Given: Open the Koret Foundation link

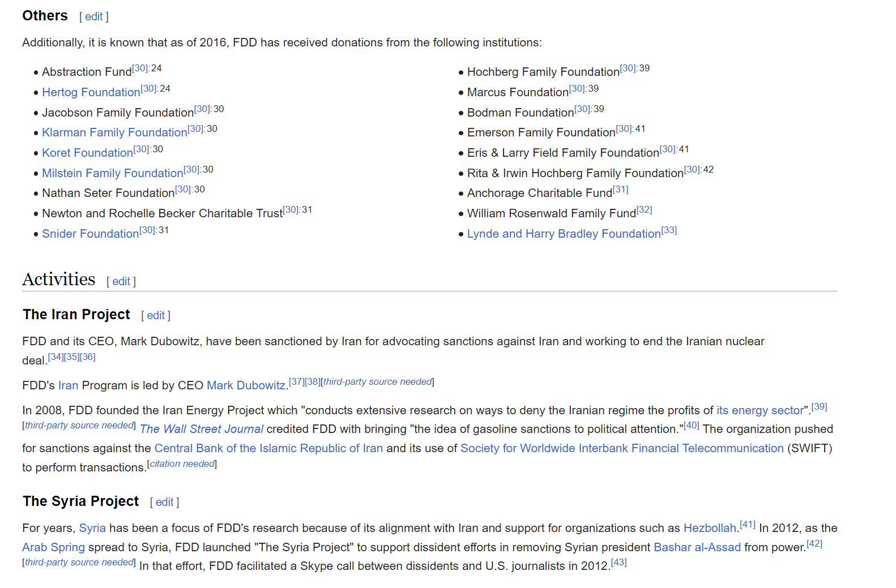Looking at the screenshot, I should coord(87,153).
